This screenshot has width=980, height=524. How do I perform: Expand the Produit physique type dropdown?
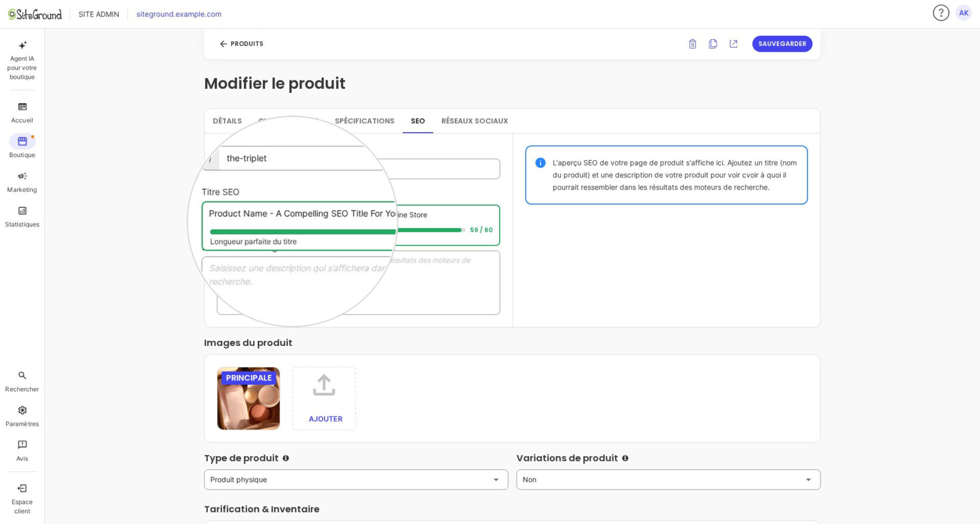(356, 479)
